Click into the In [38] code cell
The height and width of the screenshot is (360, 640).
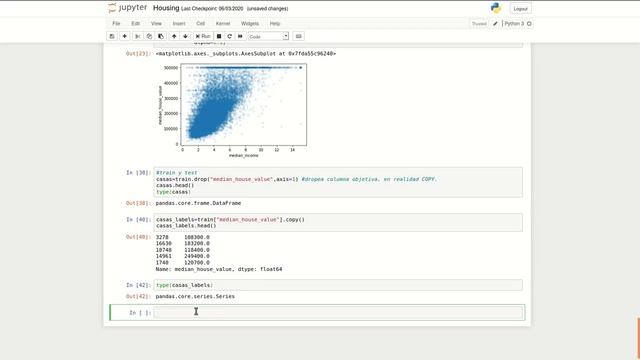338,182
